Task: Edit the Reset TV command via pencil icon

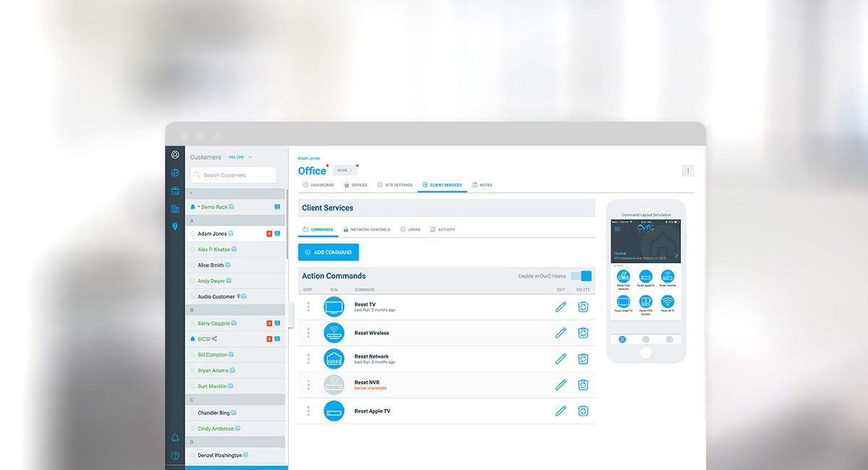Action: (x=561, y=307)
